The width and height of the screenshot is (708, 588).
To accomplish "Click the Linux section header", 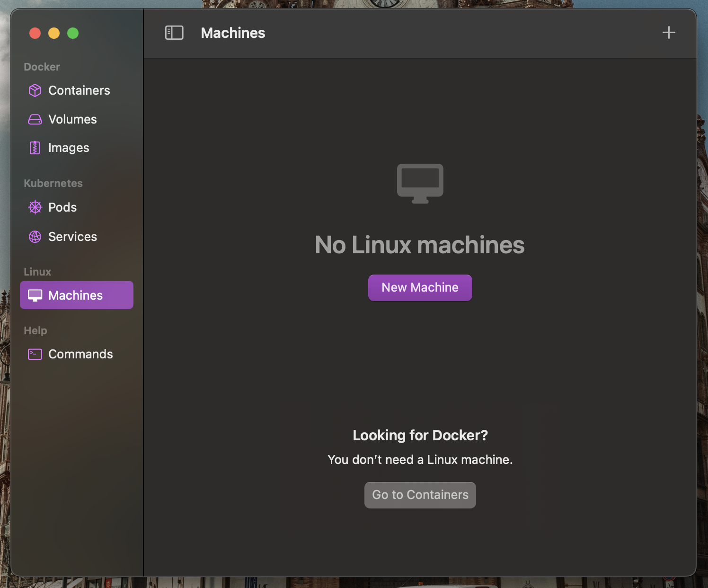I will coord(37,271).
